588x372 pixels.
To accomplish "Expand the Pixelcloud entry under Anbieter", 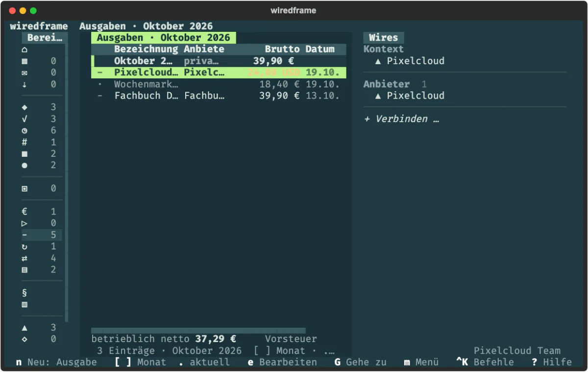I will coord(410,96).
